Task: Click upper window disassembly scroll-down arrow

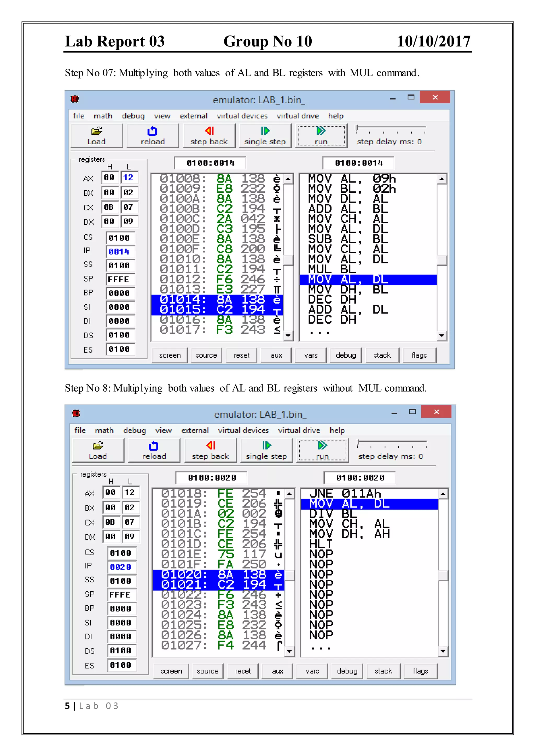Action: pyautogui.click(x=442, y=335)
